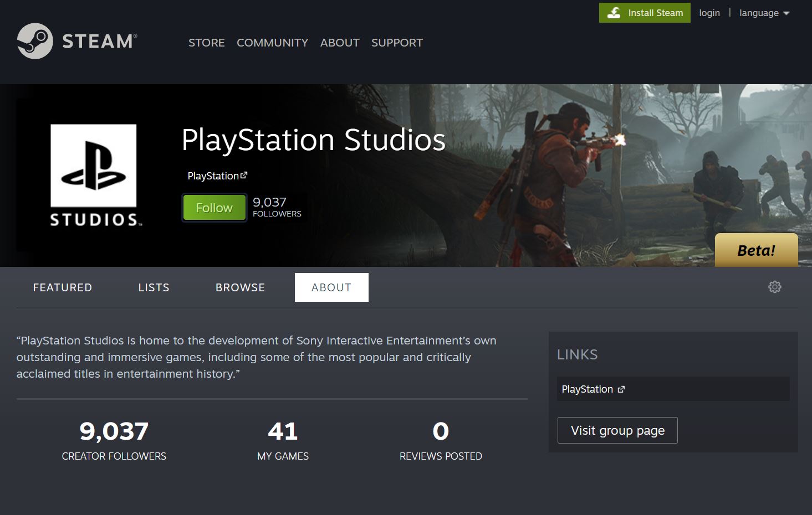812x515 pixels.
Task: Click the 0 REVIEWS POSTED stat
Action: pyautogui.click(x=441, y=441)
